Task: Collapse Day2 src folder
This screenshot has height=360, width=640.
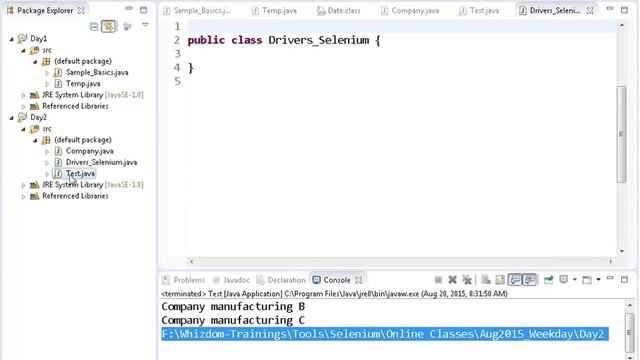Action: [23, 129]
